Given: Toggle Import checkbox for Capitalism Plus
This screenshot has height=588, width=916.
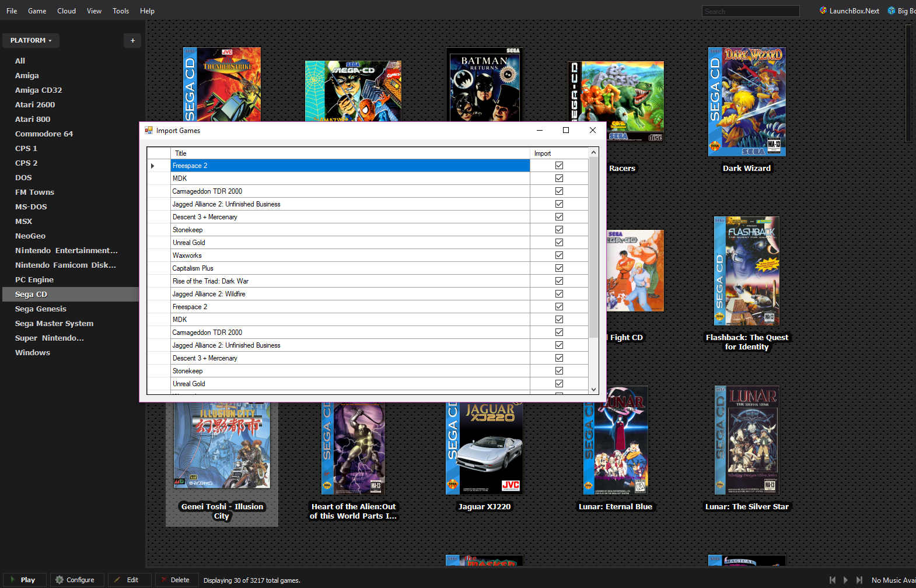Looking at the screenshot, I should pos(559,268).
